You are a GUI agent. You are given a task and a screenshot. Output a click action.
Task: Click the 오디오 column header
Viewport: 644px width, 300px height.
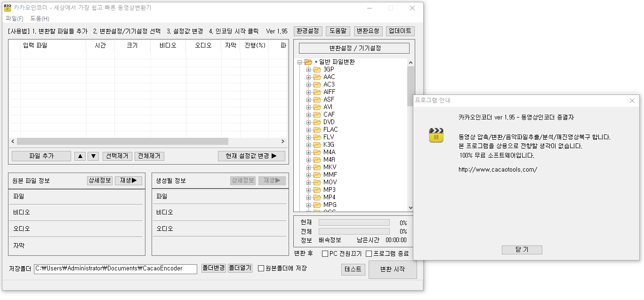pos(203,46)
